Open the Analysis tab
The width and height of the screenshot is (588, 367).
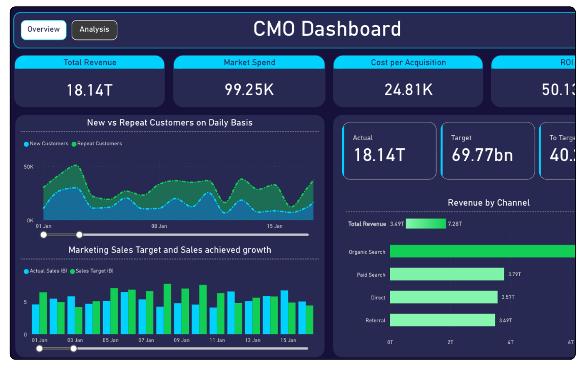tap(94, 30)
